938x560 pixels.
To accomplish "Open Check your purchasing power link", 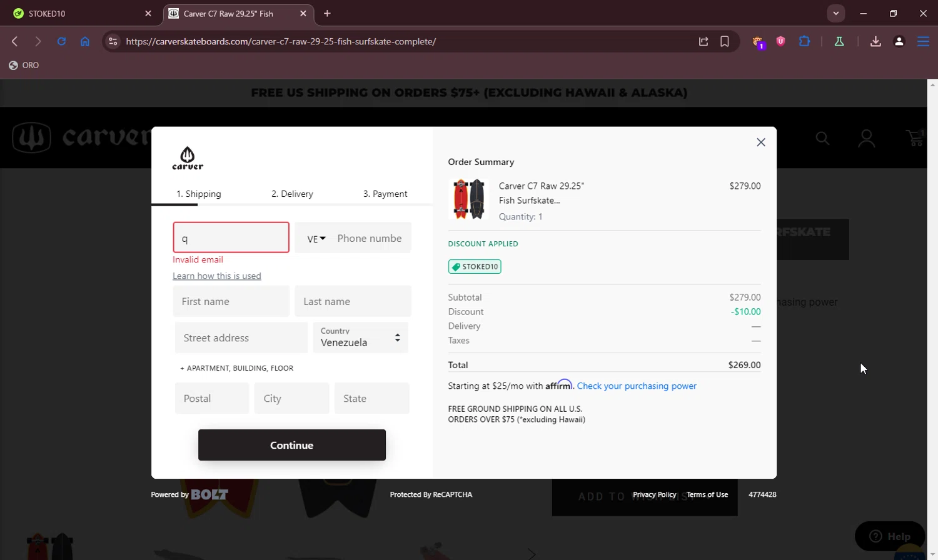I will [x=637, y=386].
